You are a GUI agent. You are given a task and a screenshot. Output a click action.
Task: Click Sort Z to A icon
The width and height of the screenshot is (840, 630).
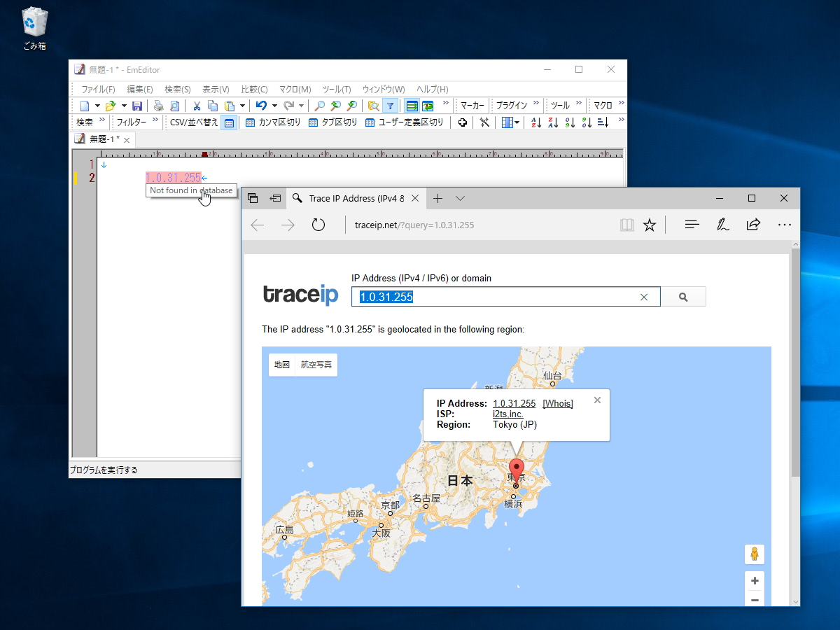point(553,122)
